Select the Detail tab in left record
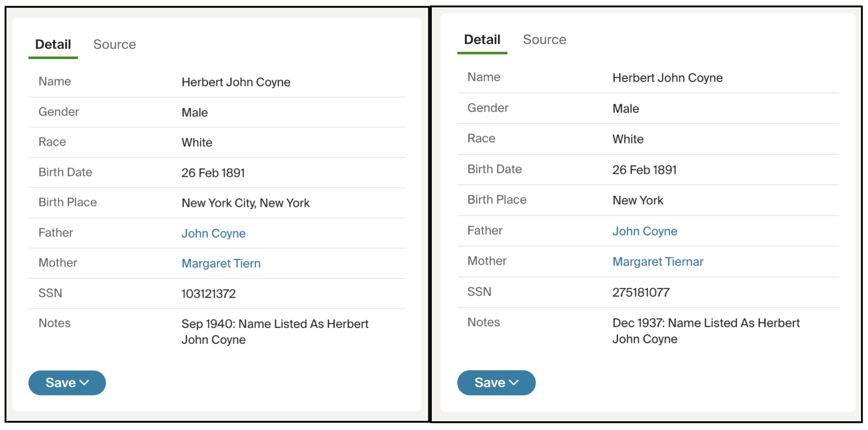Image resolution: width=868 pixels, height=430 pixels. 53,44
